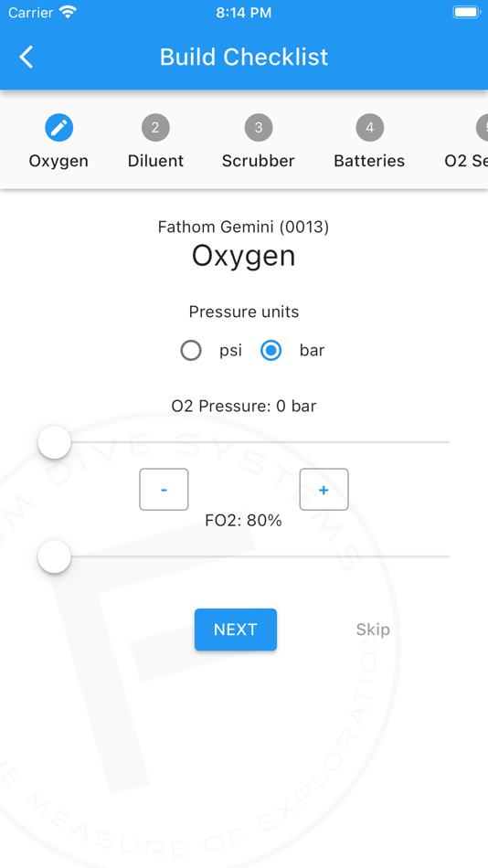Open the partially visible O2 Se step
This screenshot has width=488, height=868.
click(x=466, y=161)
